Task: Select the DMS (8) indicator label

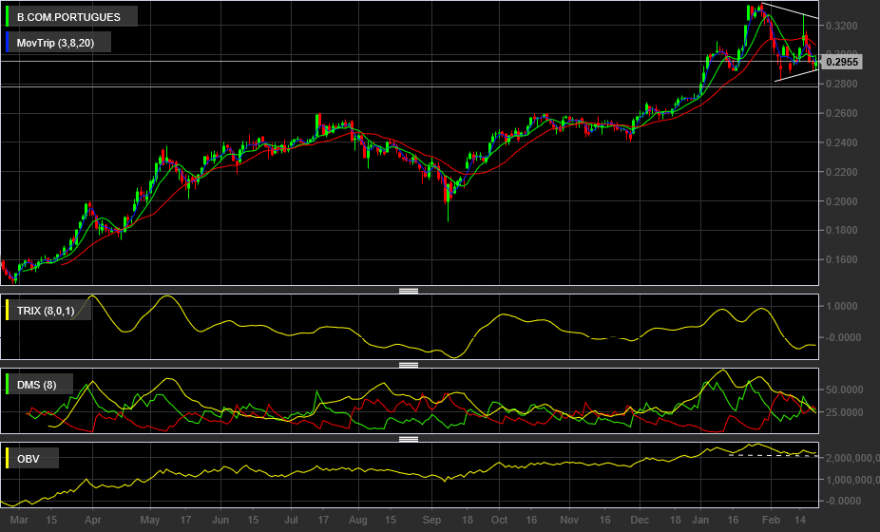Action: point(36,384)
